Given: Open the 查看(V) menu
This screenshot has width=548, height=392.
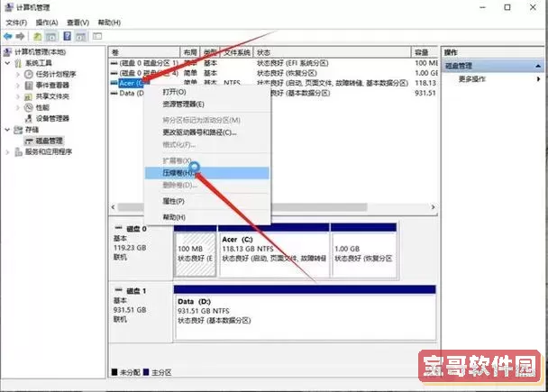Looking at the screenshot, I should [78, 23].
